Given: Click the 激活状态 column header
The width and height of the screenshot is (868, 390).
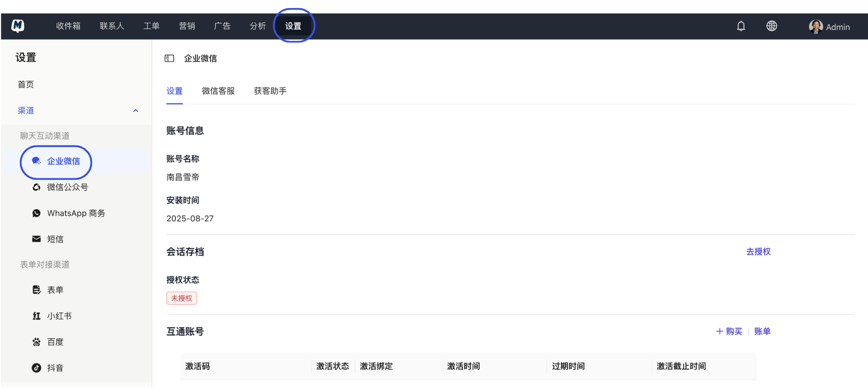Looking at the screenshot, I should [x=332, y=366].
